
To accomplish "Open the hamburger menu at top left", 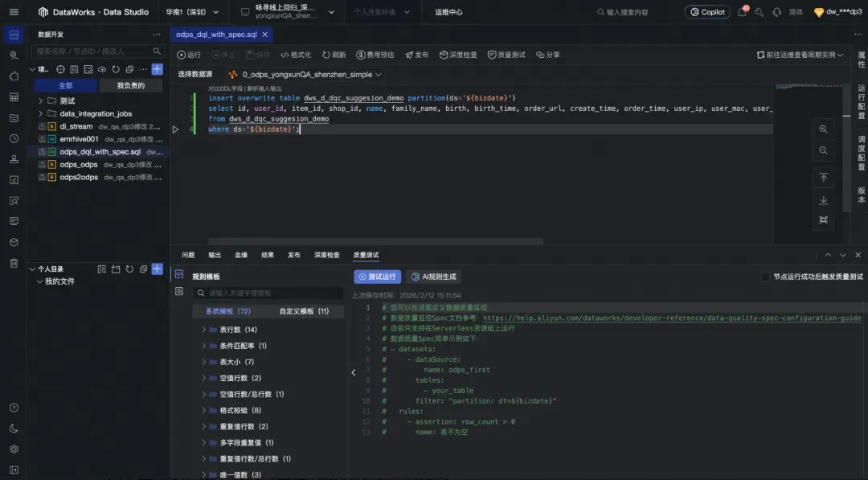I will click(x=14, y=11).
